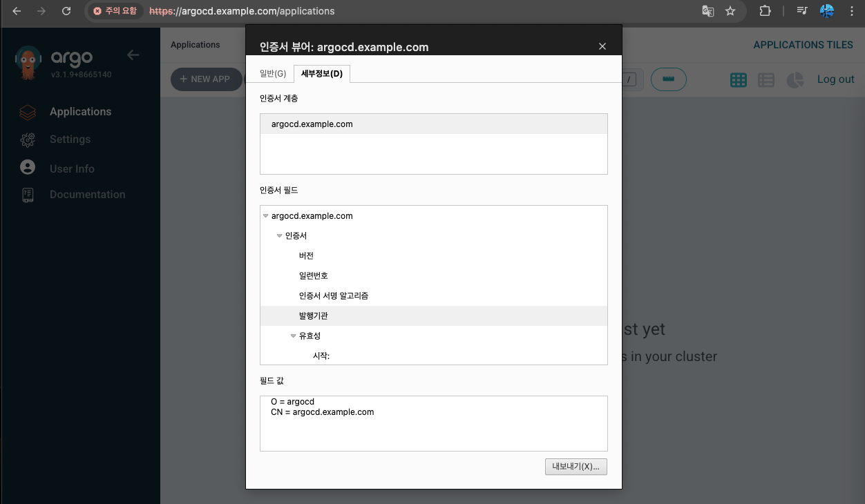Viewport: 865px width, 504px height.
Task: Click 'CN = argocd.example.com' field value
Action: coord(322,411)
